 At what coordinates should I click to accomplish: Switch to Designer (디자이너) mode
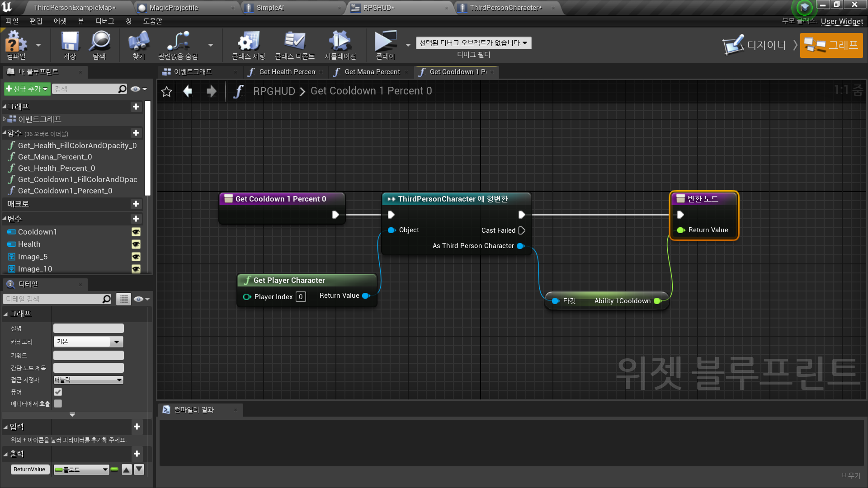(755, 45)
